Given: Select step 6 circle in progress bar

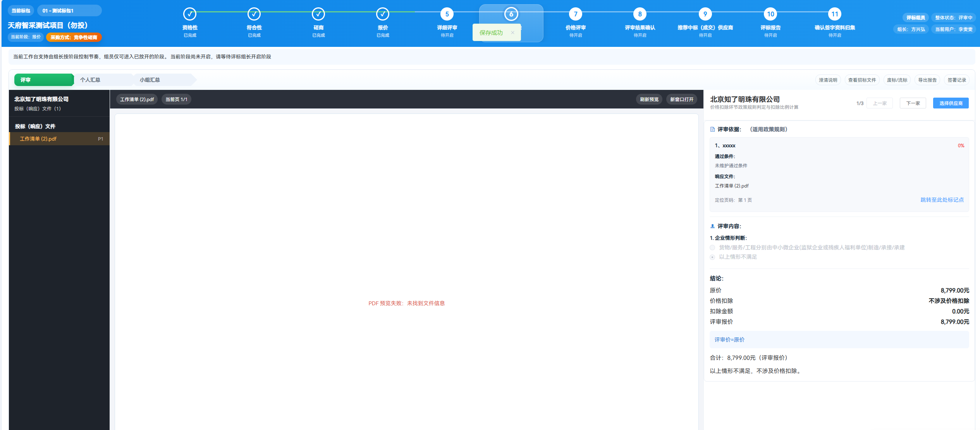Looking at the screenshot, I should pyautogui.click(x=511, y=14).
